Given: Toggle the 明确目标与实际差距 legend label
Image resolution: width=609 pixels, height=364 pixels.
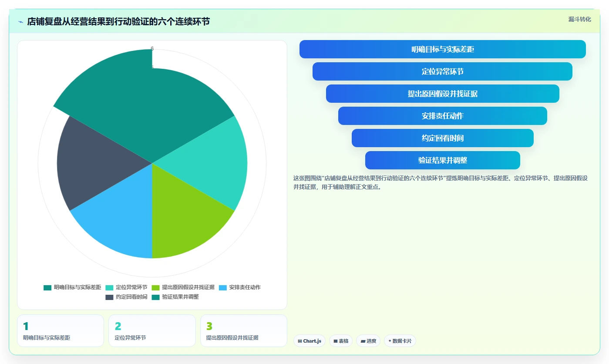Looking at the screenshot, I should coord(77,287).
